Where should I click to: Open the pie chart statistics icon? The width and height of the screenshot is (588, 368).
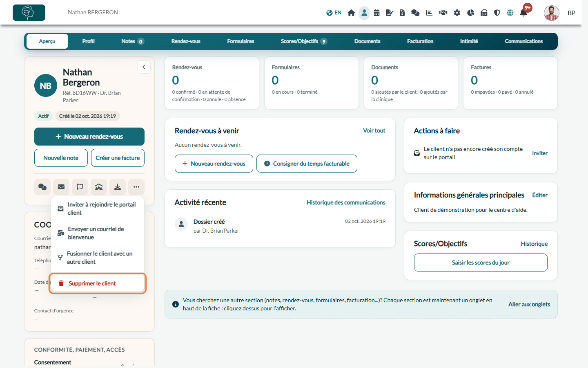[x=470, y=13]
